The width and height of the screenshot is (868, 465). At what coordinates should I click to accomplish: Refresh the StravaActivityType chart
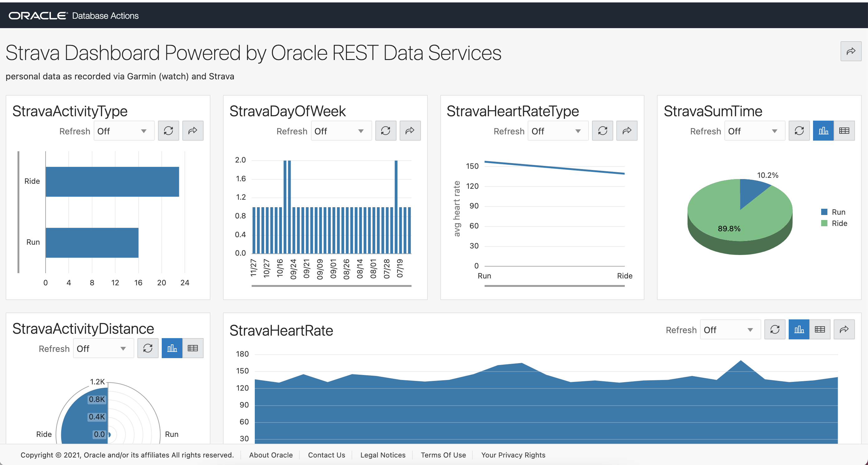[169, 131]
